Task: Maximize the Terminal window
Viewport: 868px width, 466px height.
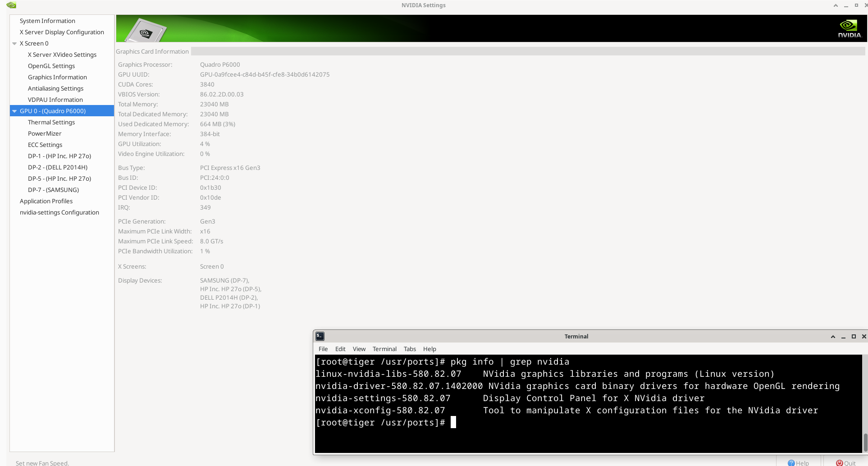Action: click(x=854, y=337)
